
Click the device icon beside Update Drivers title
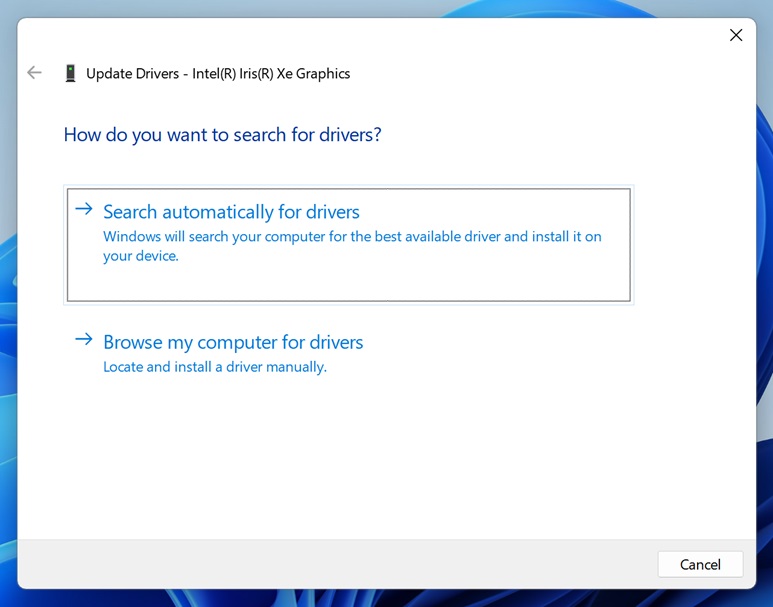pos(70,73)
